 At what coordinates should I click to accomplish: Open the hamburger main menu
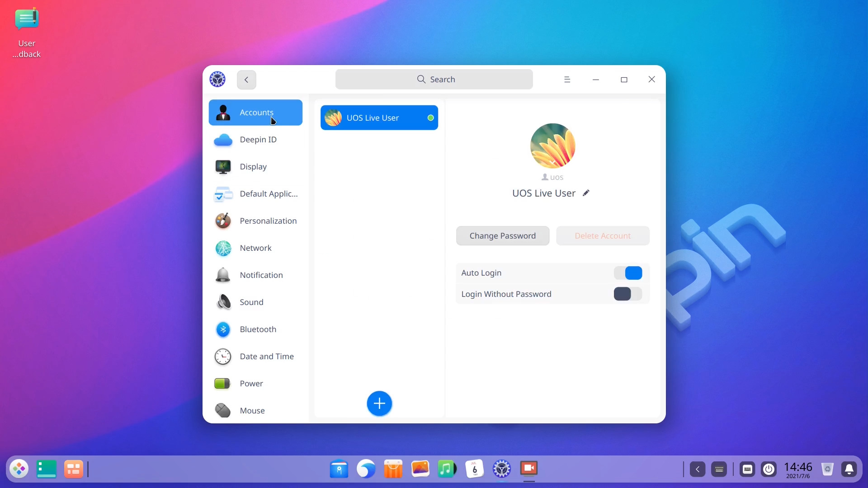click(567, 80)
